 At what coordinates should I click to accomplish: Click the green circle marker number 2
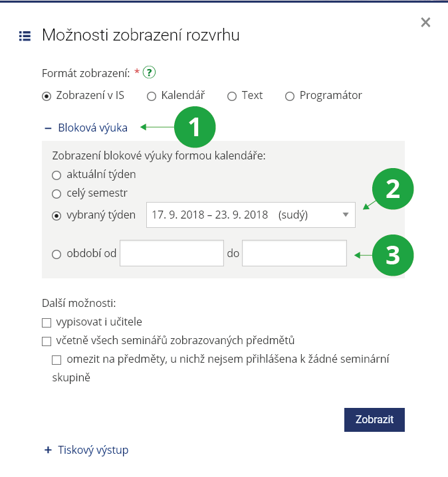tap(393, 189)
